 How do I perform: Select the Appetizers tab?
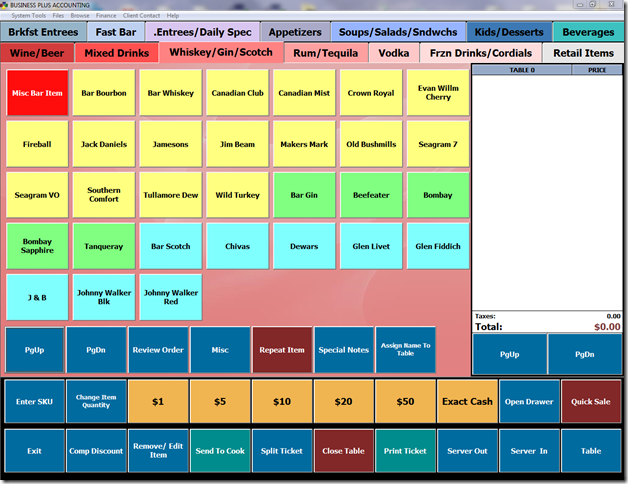pyautogui.click(x=295, y=32)
